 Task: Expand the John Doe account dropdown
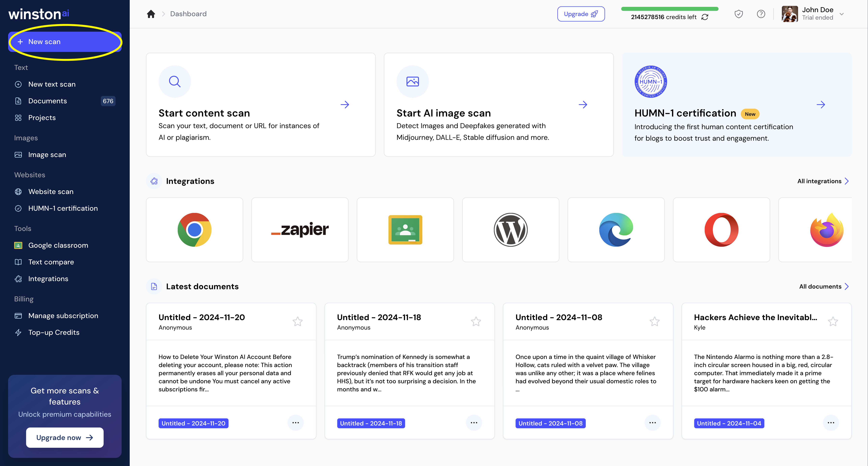pos(842,14)
